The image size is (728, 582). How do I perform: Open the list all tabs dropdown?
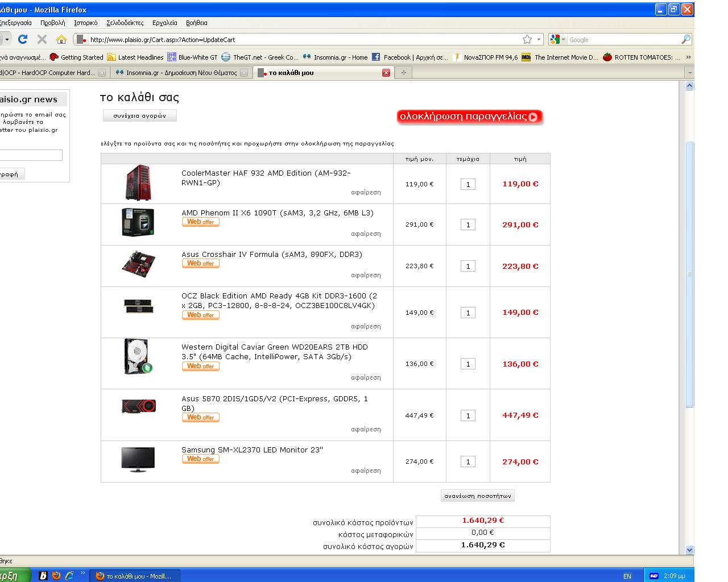pos(690,73)
